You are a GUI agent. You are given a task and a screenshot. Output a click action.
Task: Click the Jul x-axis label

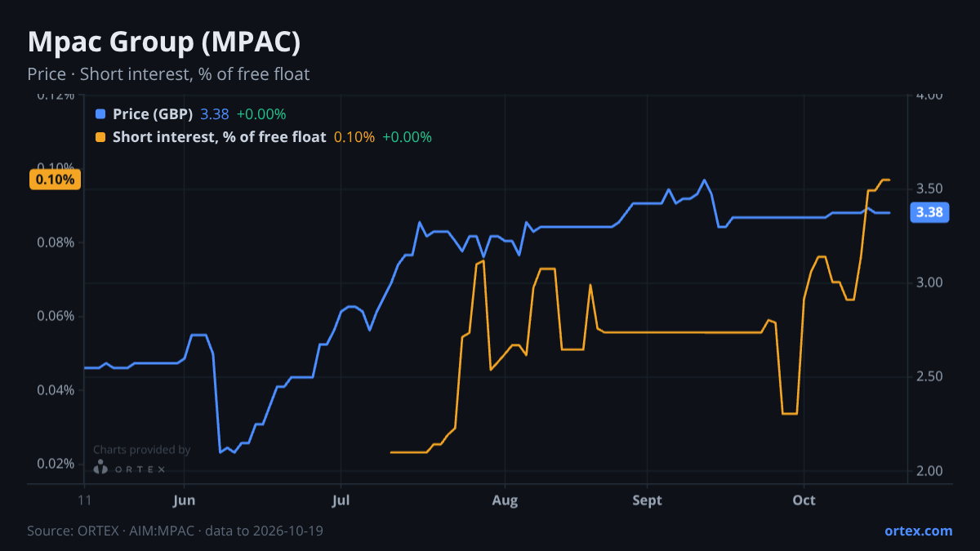pyautogui.click(x=341, y=500)
